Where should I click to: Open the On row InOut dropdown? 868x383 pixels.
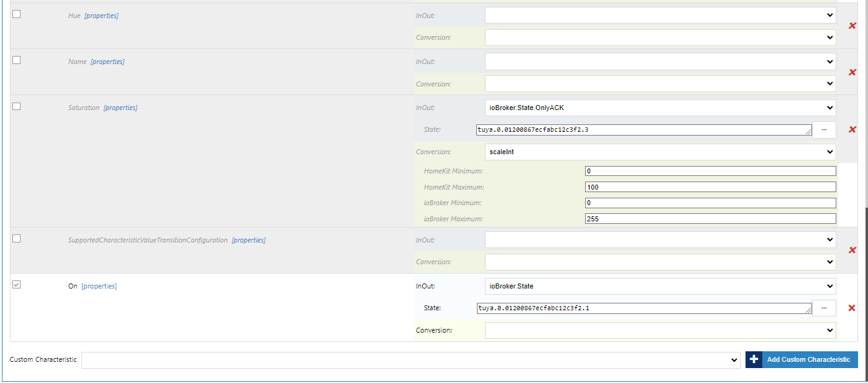660,286
